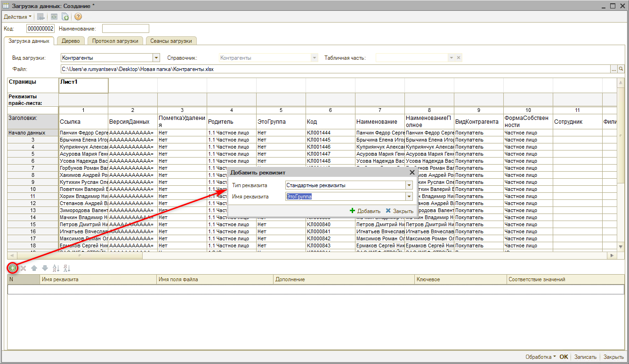Click the copy-with-plus icon in the top toolbar

(x=65, y=17)
